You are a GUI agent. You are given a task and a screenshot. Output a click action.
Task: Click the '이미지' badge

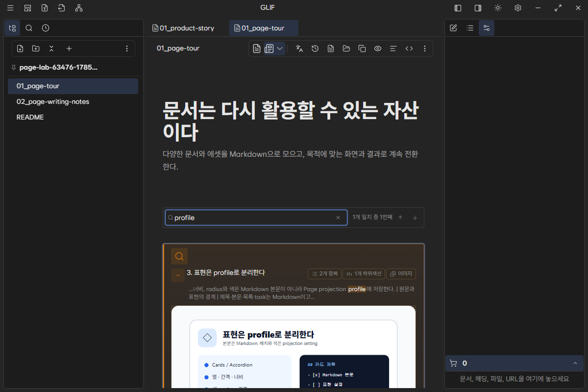(401, 274)
